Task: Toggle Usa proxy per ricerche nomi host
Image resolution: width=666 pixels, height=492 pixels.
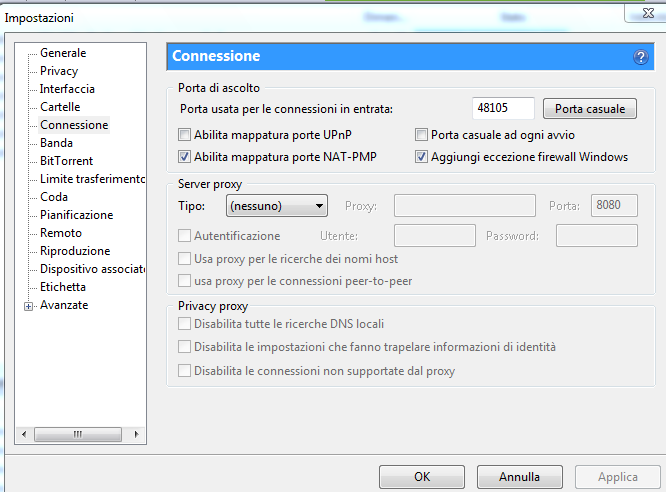Action: [184, 259]
